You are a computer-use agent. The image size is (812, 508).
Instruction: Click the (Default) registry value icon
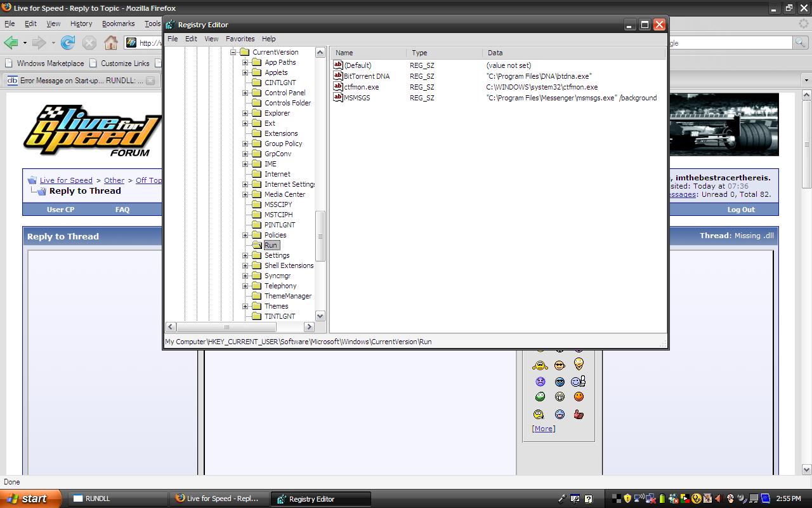[338, 65]
